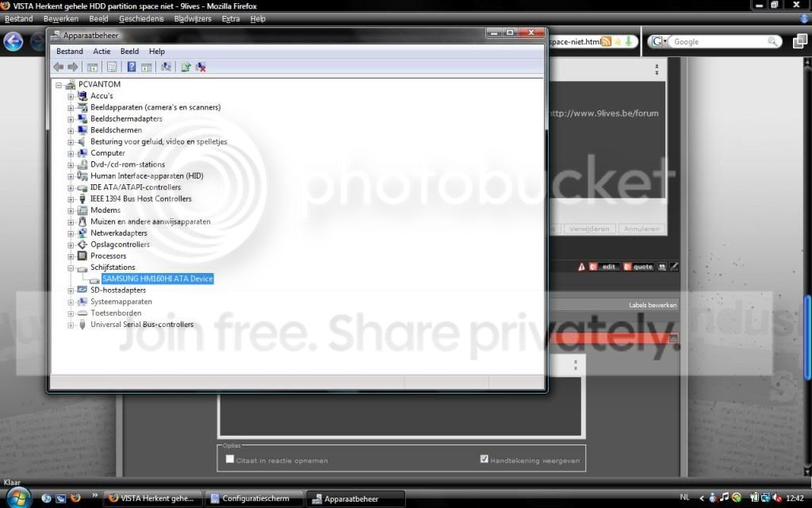The height and width of the screenshot is (508, 812).
Task: Expand IDE ATA/ATAPI-controllers node
Action: click(x=71, y=187)
